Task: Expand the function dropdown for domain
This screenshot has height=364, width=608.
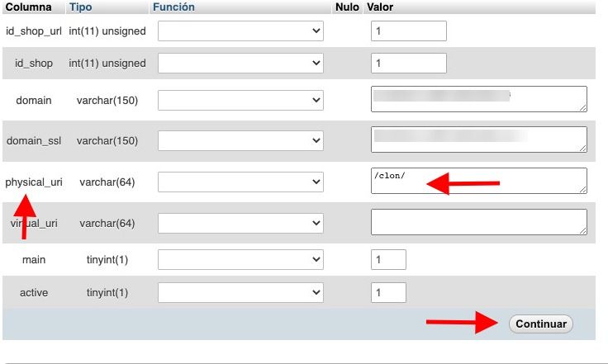Action: tap(240, 101)
